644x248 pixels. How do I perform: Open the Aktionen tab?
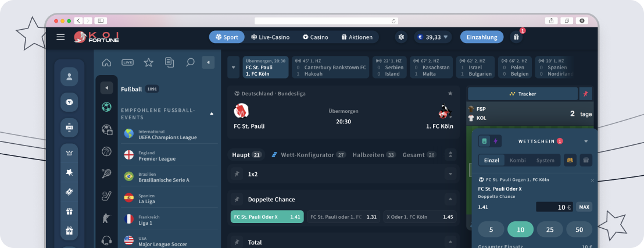coord(357,37)
